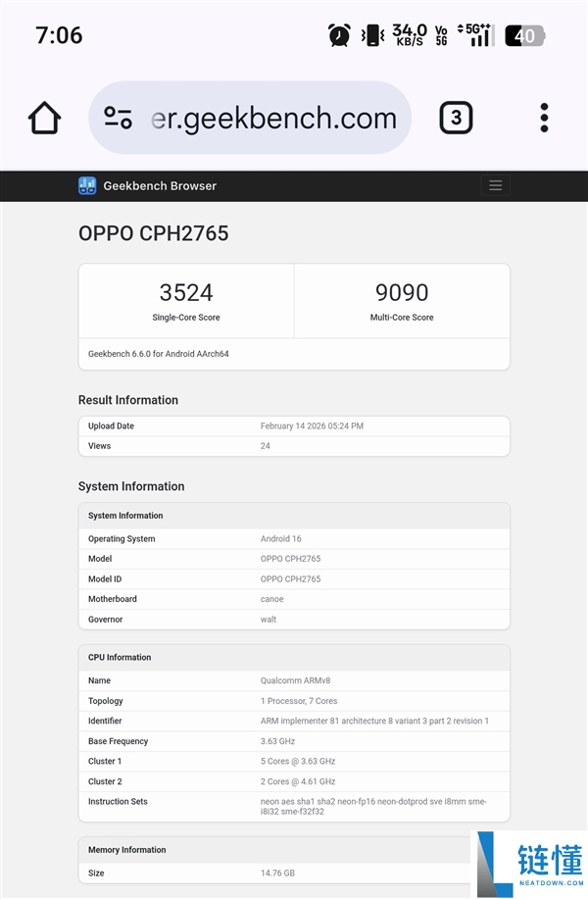
Task: Select the Governor value walt
Action: pyautogui.click(x=269, y=620)
